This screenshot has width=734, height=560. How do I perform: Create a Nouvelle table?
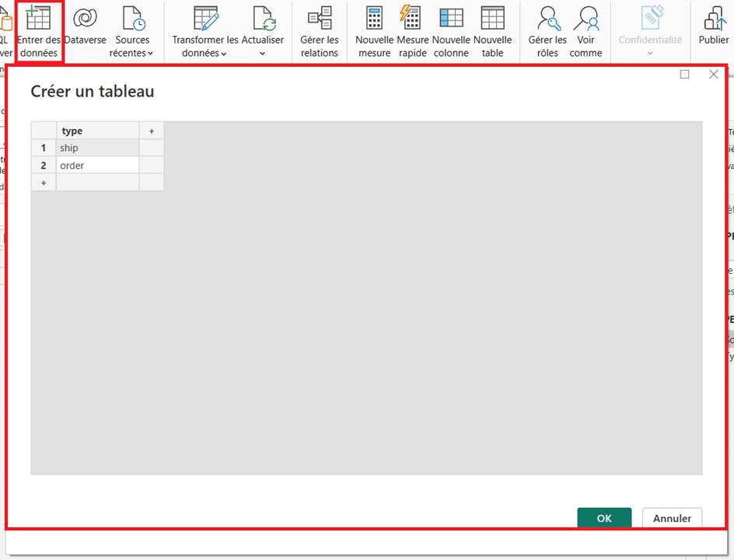click(492, 19)
